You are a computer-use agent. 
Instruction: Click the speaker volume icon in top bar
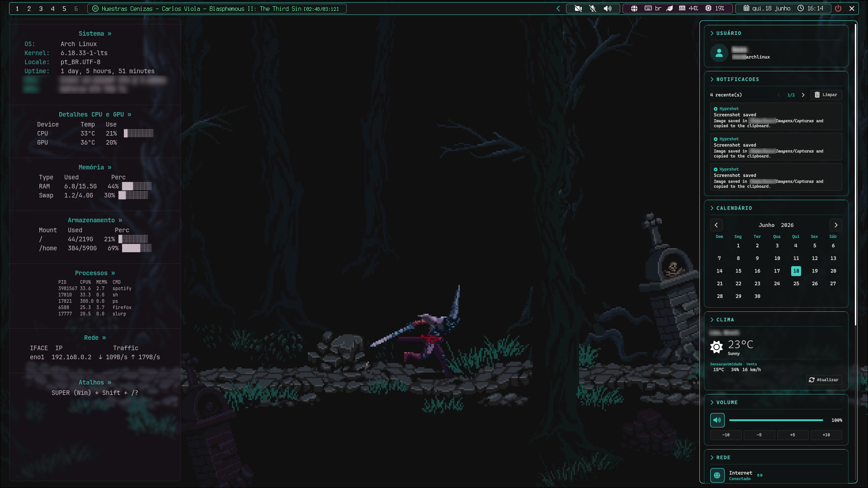(x=608, y=9)
